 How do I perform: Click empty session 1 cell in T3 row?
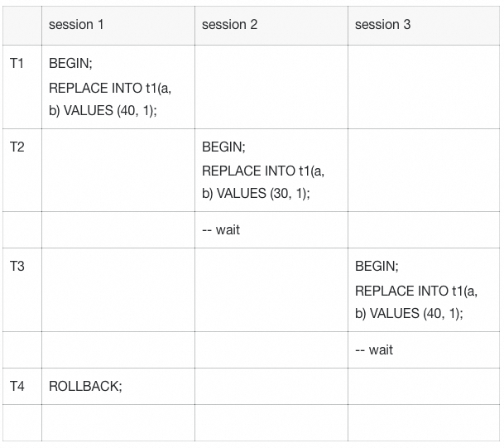(118, 290)
